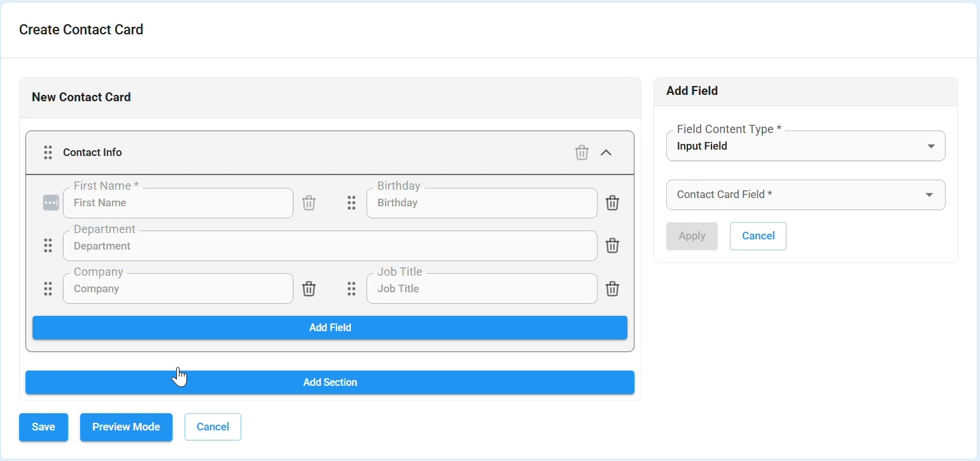Viewport: 980px width, 461px height.
Task: Click the New Contact Card title
Action: point(81,97)
